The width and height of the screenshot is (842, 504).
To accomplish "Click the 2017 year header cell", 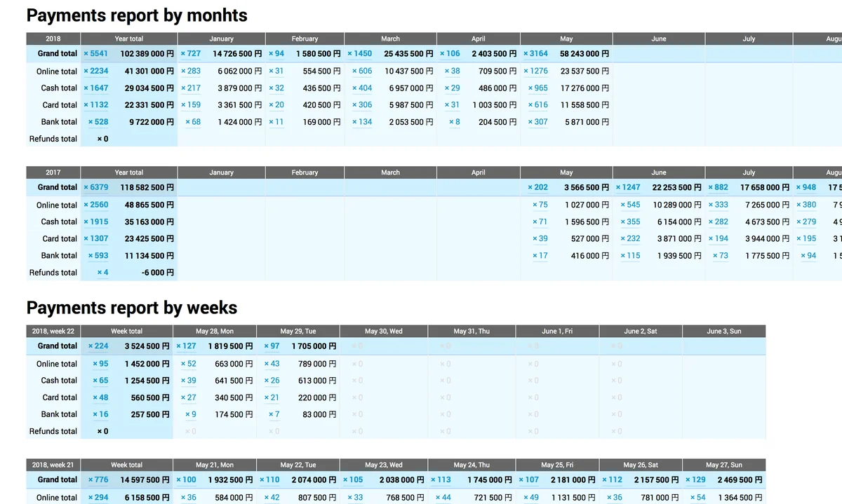I will pos(52,172).
